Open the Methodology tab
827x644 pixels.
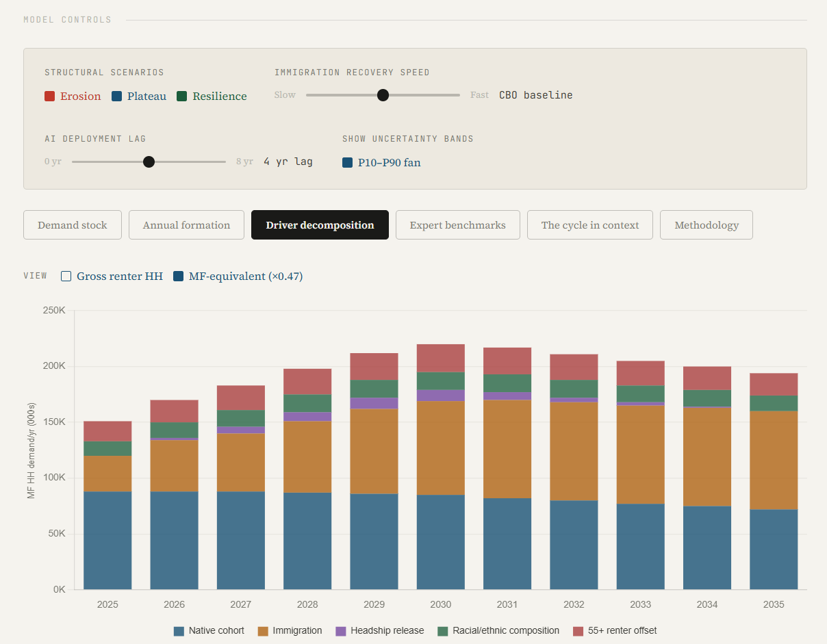tap(707, 225)
